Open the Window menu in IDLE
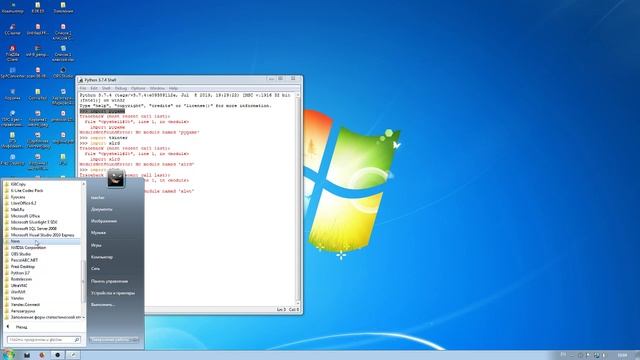This screenshot has height=360, width=640. click(x=157, y=88)
